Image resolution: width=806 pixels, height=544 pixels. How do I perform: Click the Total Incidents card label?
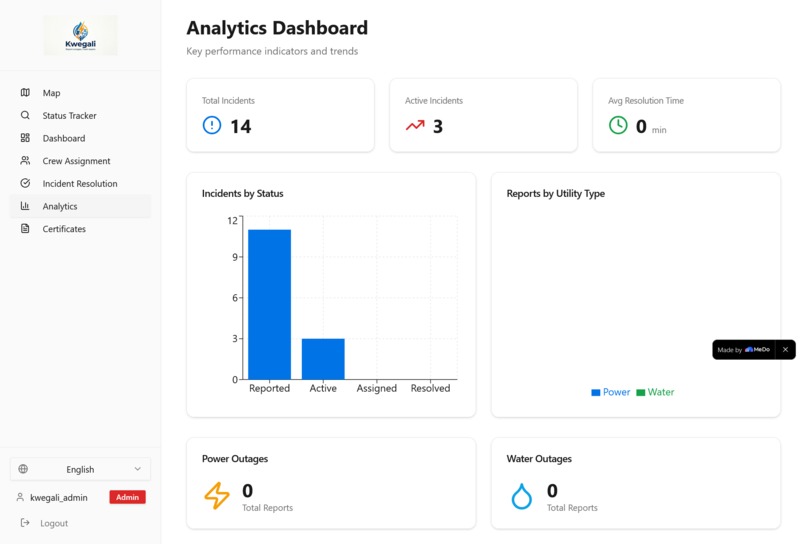click(x=228, y=101)
